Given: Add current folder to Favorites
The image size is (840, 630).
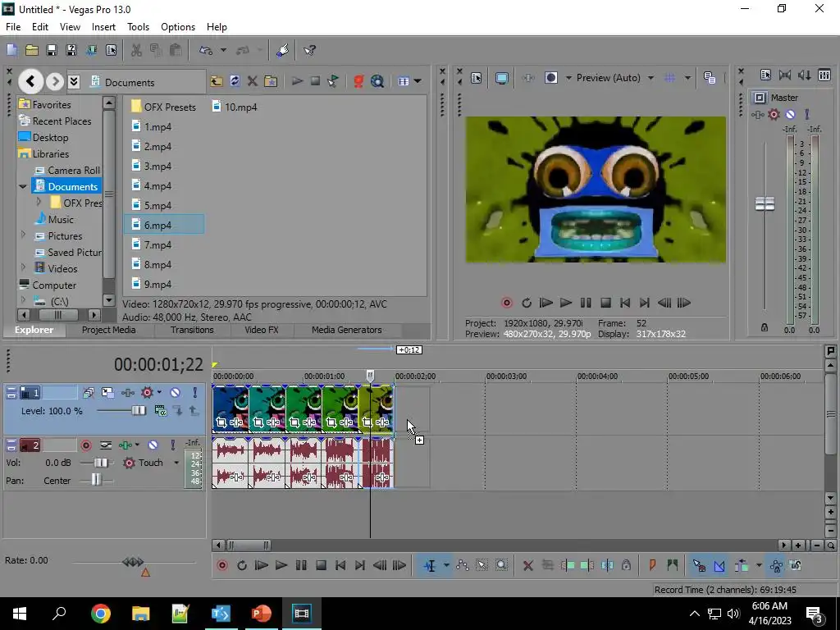Looking at the screenshot, I should pos(271,81).
